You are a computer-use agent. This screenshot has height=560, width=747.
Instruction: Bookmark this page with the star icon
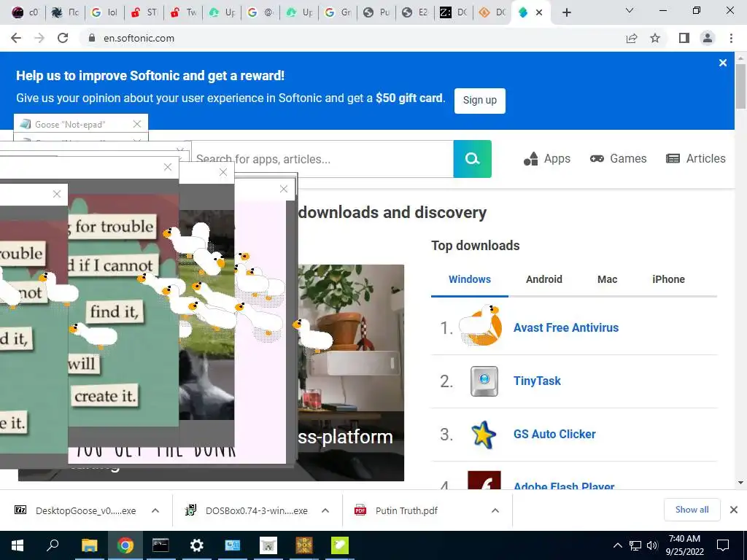tap(655, 38)
